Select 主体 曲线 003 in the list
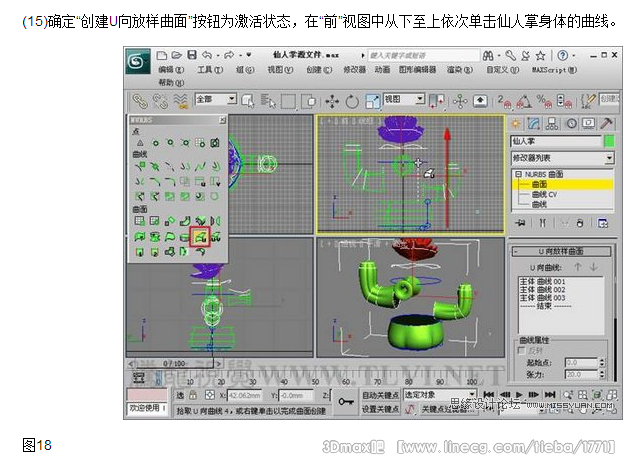The image size is (644, 464). [x=542, y=298]
